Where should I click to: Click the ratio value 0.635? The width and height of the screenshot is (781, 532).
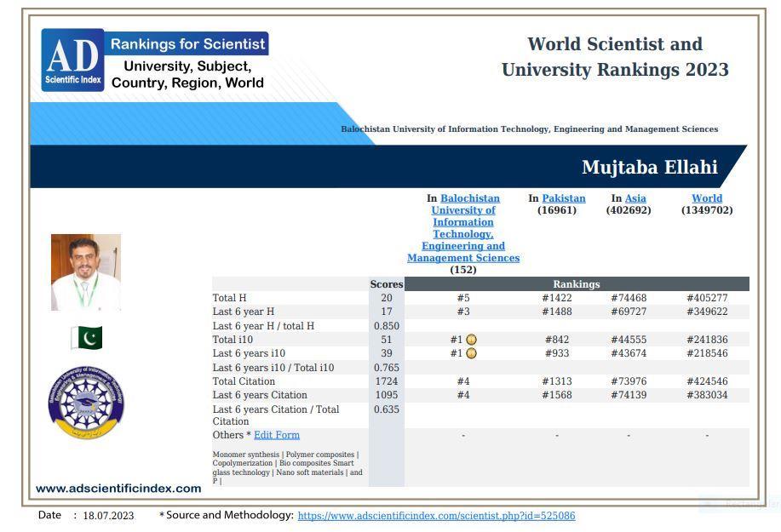387,409
